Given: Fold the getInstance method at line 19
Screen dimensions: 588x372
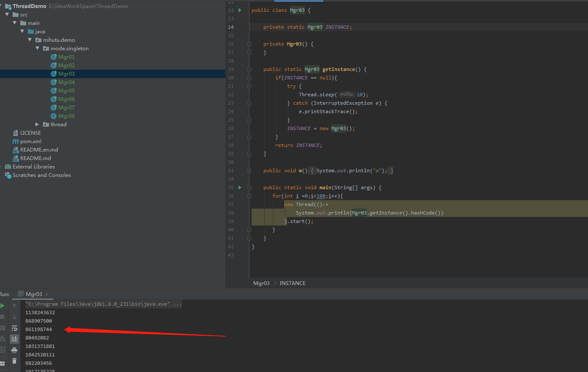Looking at the screenshot, I should 249,69.
